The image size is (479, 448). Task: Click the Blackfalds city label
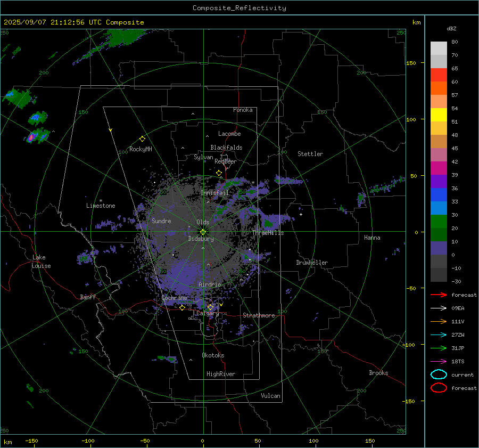pyautogui.click(x=226, y=148)
